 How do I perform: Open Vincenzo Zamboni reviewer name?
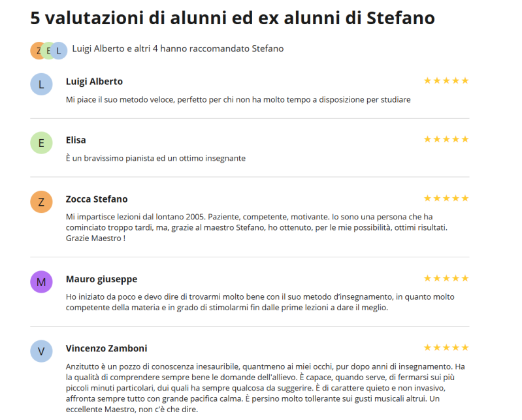coord(106,348)
